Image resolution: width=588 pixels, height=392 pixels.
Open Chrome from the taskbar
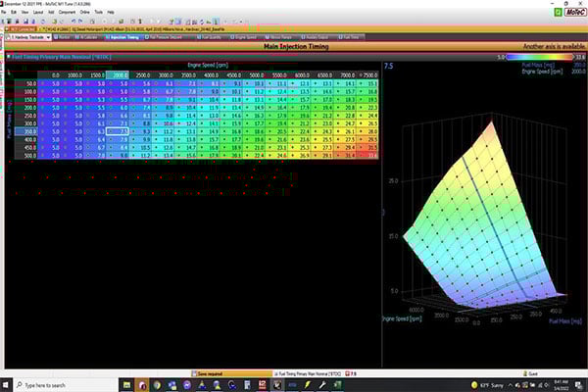(157, 385)
